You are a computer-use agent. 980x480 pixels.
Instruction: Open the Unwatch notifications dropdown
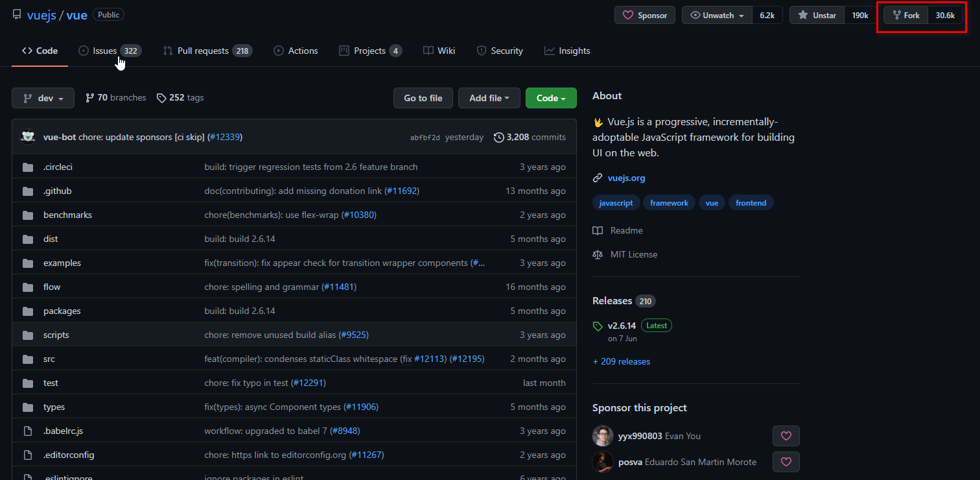click(717, 15)
